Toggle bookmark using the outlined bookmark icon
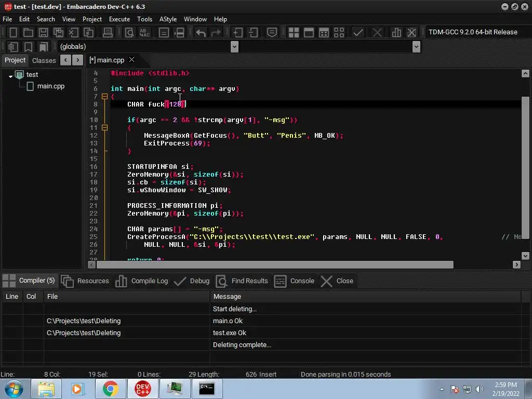The image size is (532, 399). [x=29, y=47]
